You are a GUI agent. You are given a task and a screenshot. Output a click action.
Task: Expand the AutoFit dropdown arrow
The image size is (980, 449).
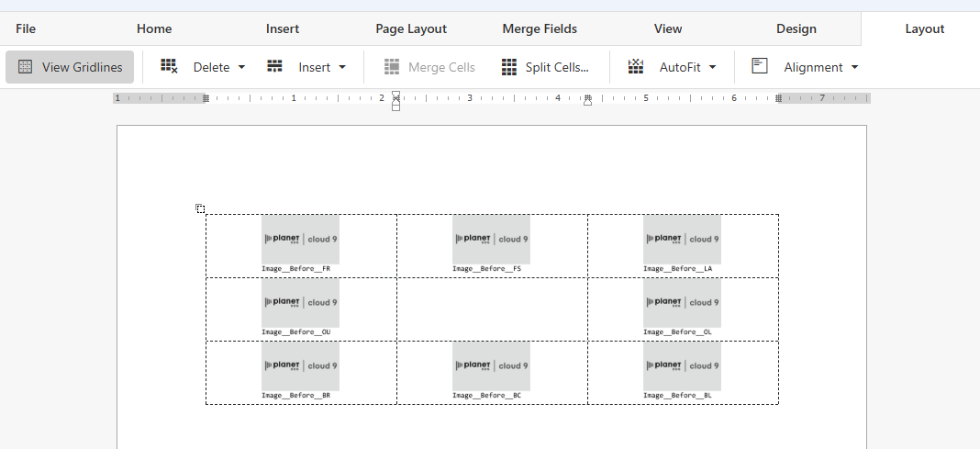[712, 67]
